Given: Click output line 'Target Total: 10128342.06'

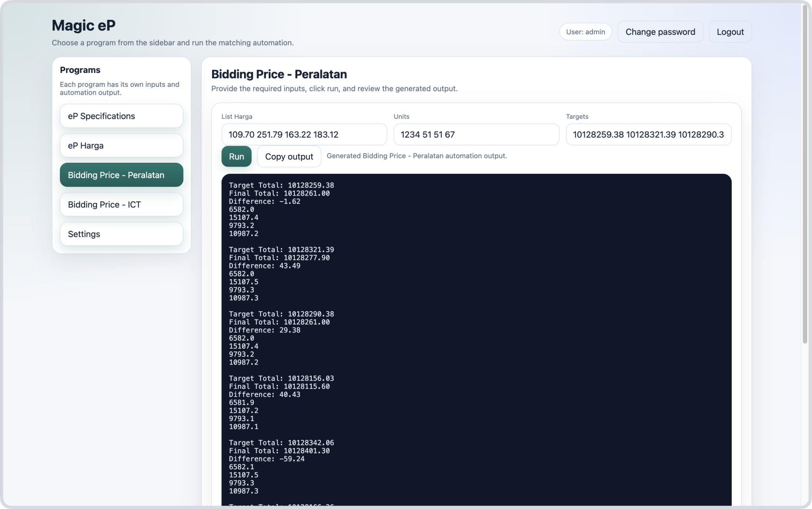Looking at the screenshot, I should pos(281,443).
